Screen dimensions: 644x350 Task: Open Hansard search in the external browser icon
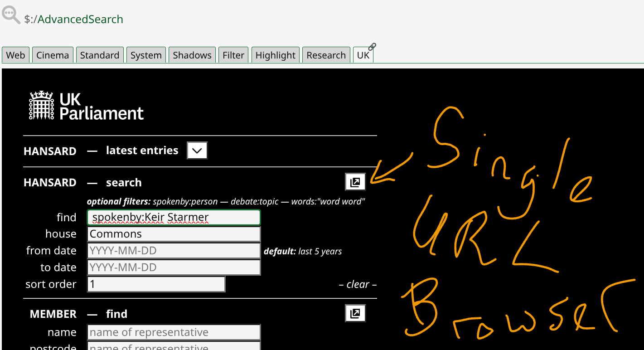coord(355,182)
